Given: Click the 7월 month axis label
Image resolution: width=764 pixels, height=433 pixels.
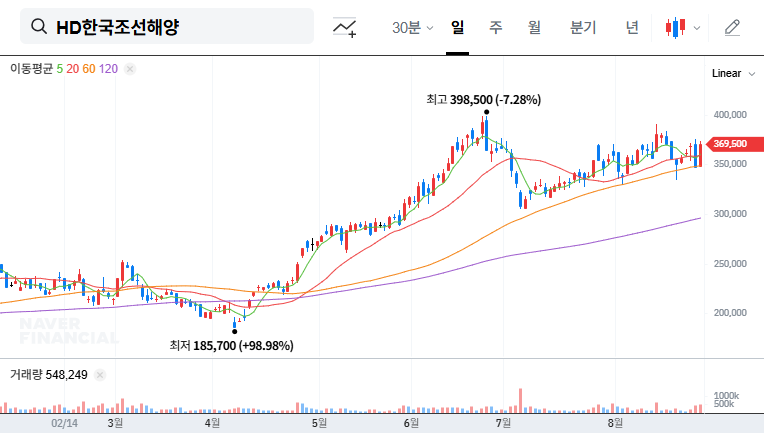Looking at the screenshot, I should pyautogui.click(x=503, y=423).
